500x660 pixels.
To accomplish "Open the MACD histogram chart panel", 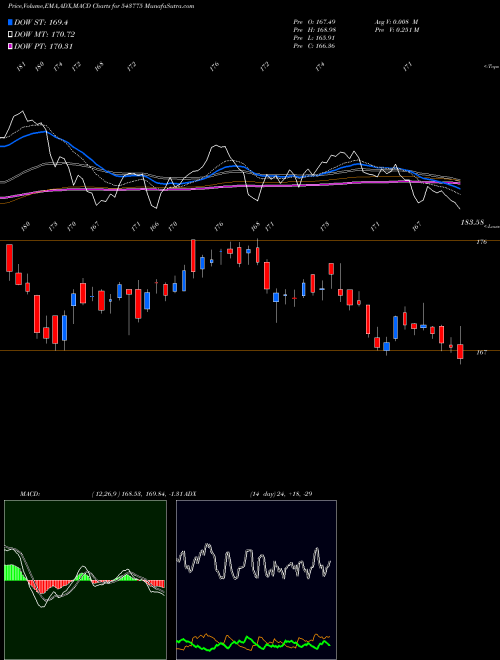I will pos(85,580).
